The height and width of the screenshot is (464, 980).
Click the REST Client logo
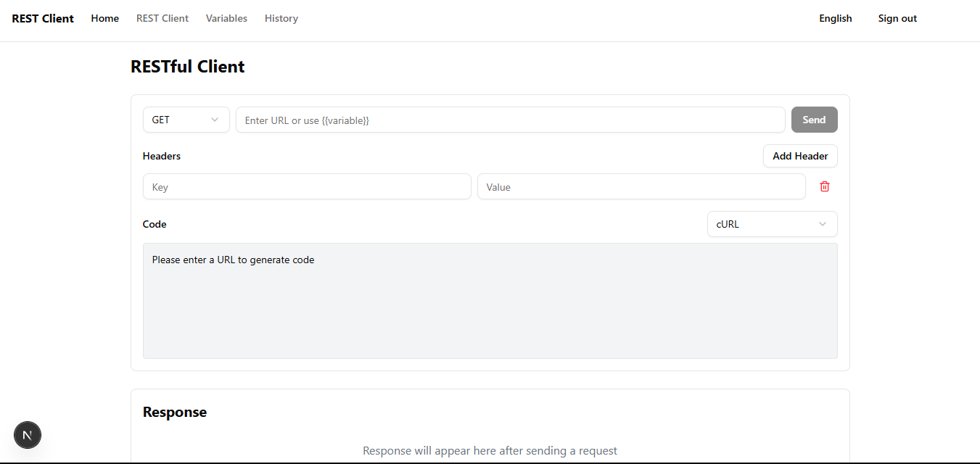pos(42,17)
